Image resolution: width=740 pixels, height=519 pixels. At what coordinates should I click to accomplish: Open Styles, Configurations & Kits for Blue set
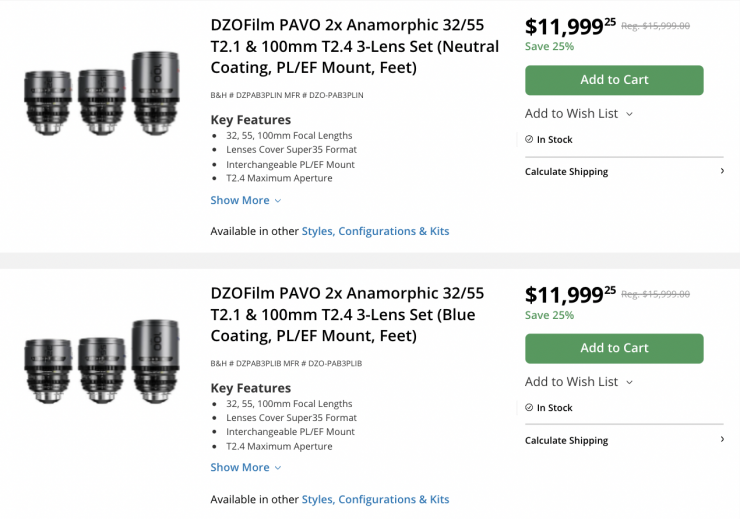(x=375, y=499)
